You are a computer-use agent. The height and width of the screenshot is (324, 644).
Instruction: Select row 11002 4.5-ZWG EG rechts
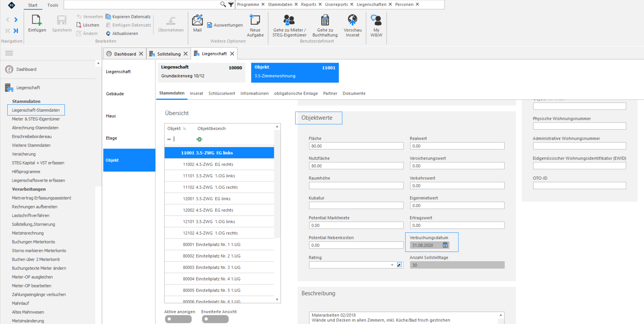(x=219, y=164)
